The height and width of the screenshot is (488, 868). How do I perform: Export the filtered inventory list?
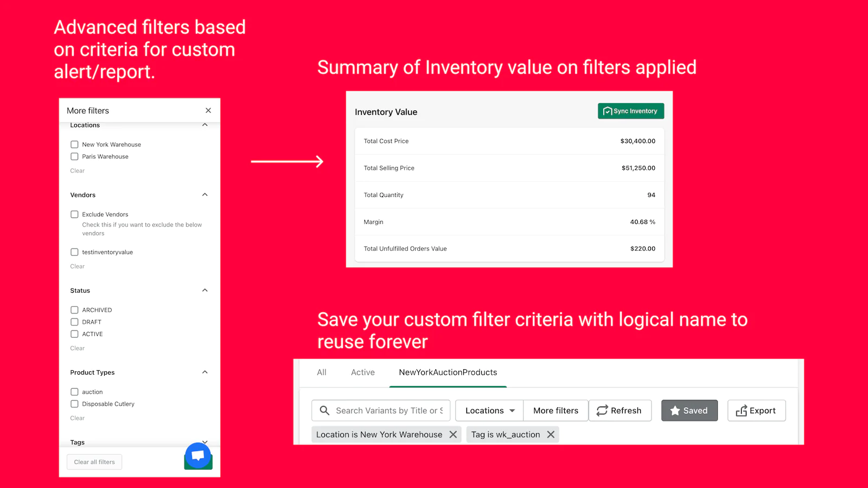pyautogui.click(x=756, y=410)
